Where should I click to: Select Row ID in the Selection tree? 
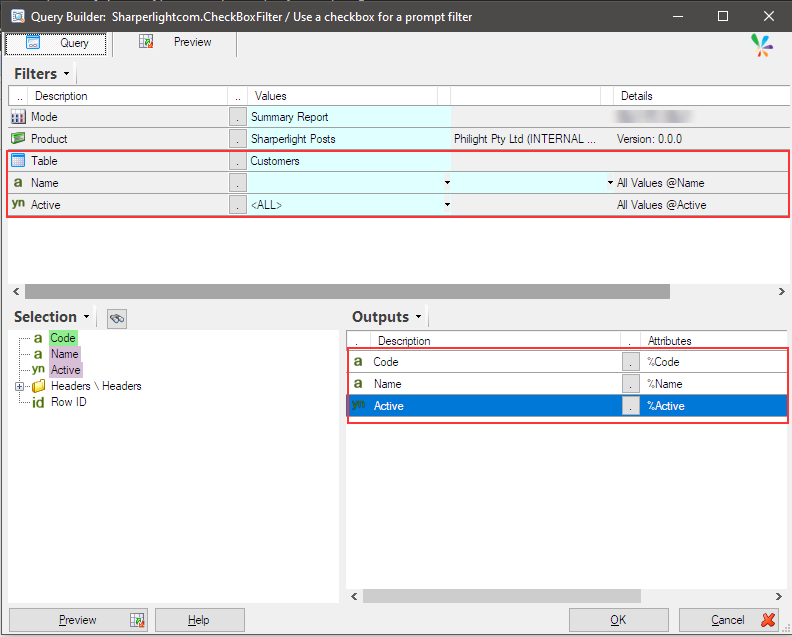[x=69, y=402]
